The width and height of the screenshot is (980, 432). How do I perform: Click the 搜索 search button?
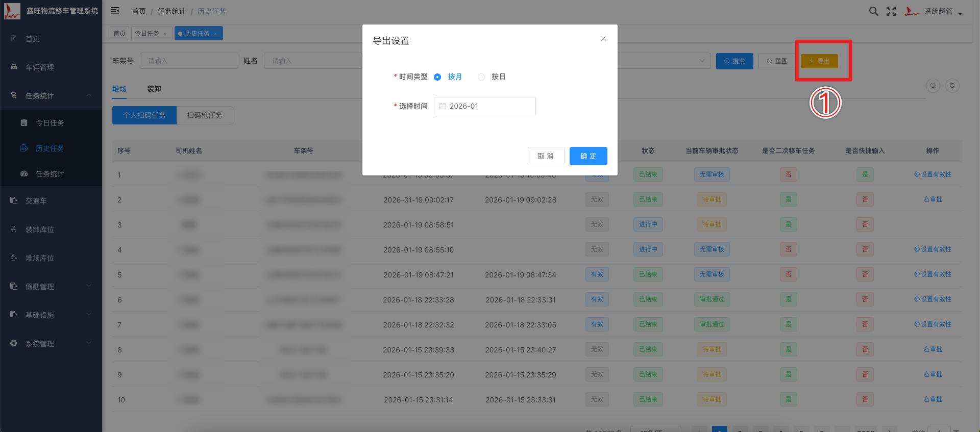[x=734, y=61]
